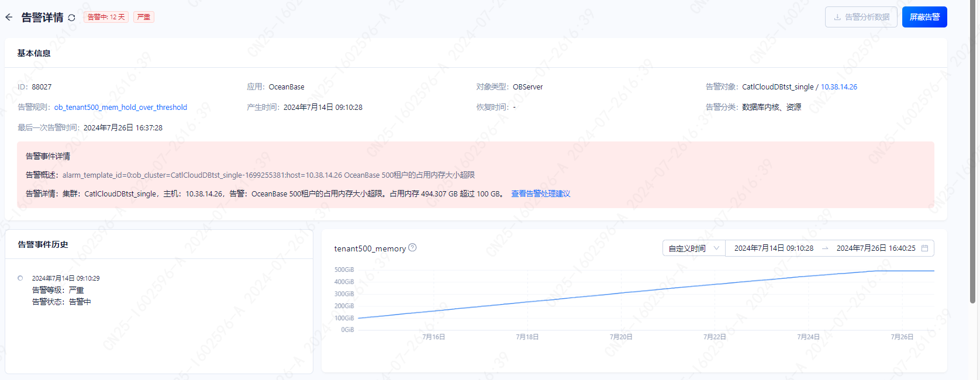
Task: Click the 7月24日 axis label
Action: coord(808,337)
